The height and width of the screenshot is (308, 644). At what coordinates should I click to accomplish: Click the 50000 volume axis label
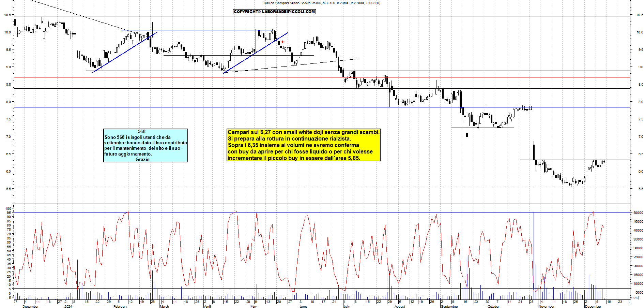pos(638,212)
